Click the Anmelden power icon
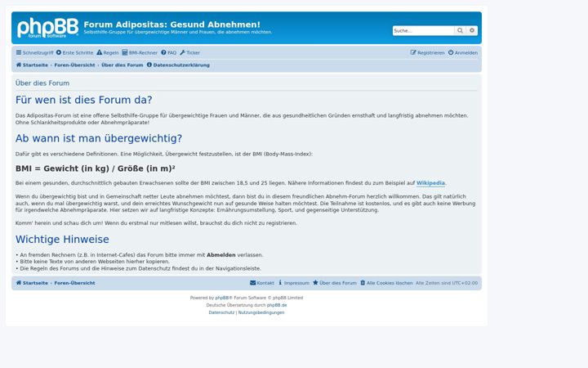588x368 pixels. (x=451, y=52)
